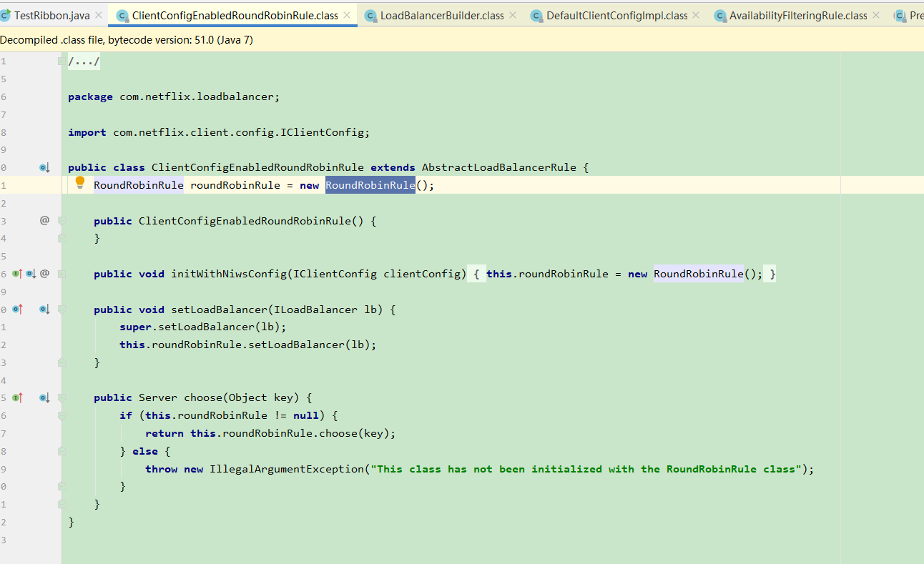Screen dimensions: 924x564
Task: Click the ClientConfigEnabledRoundRobinRule class name in declaration
Action: [x=257, y=167]
